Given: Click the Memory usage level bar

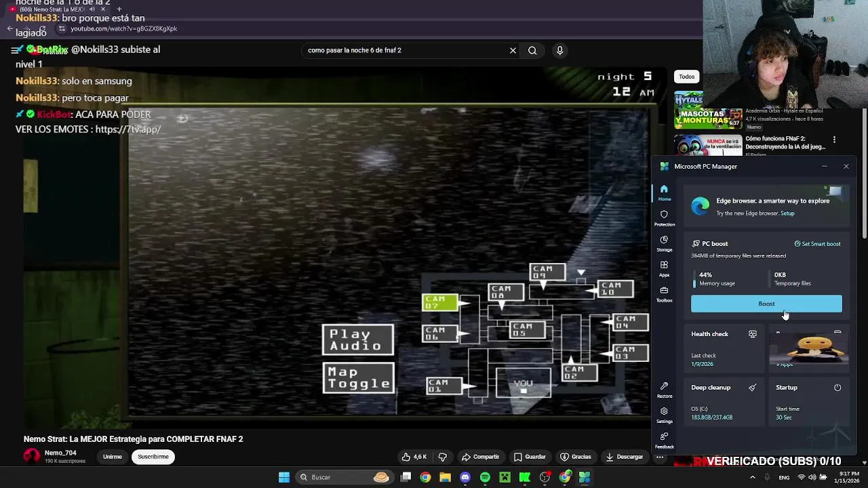Looking at the screenshot, I should [x=694, y=279].
